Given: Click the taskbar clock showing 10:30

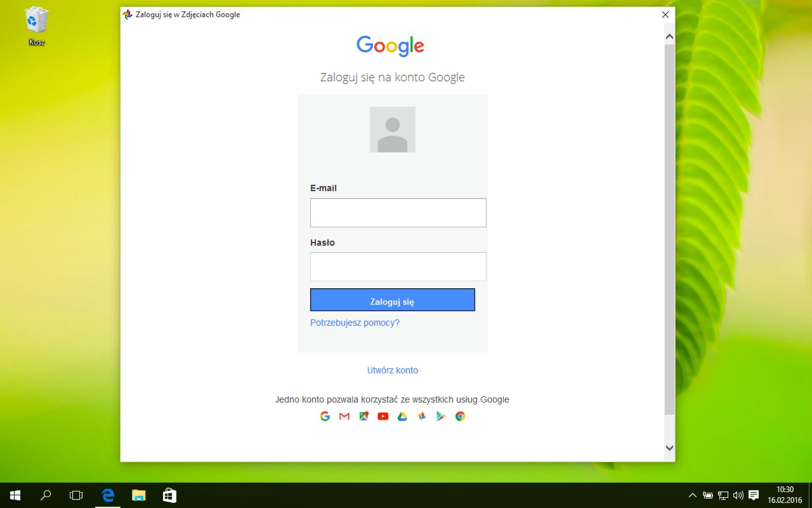Looking at the screenshot, I should point(785,495).
